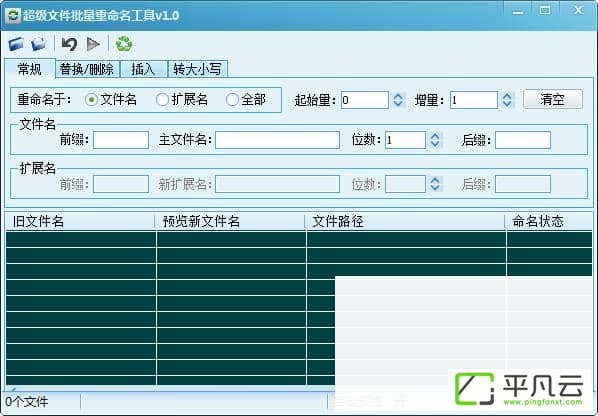The height and width of the screenshot is (416, 598).
Task: Click the start rename play icon
Action: pos(93,44)
